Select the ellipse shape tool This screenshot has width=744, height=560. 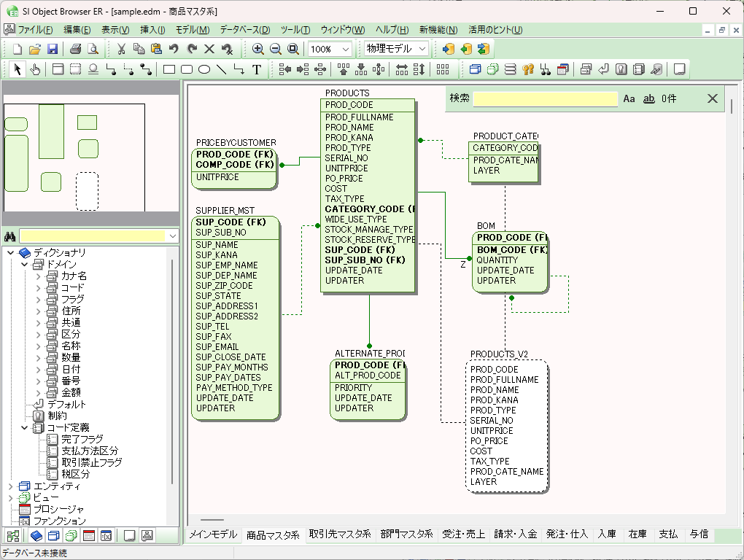(x=204, y=69)
